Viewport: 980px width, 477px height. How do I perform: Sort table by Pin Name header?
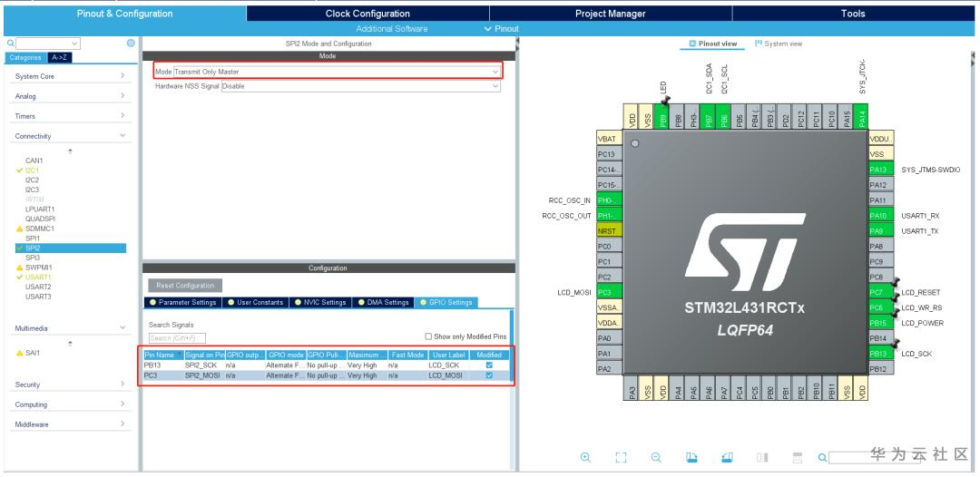(x=162, y=355)
